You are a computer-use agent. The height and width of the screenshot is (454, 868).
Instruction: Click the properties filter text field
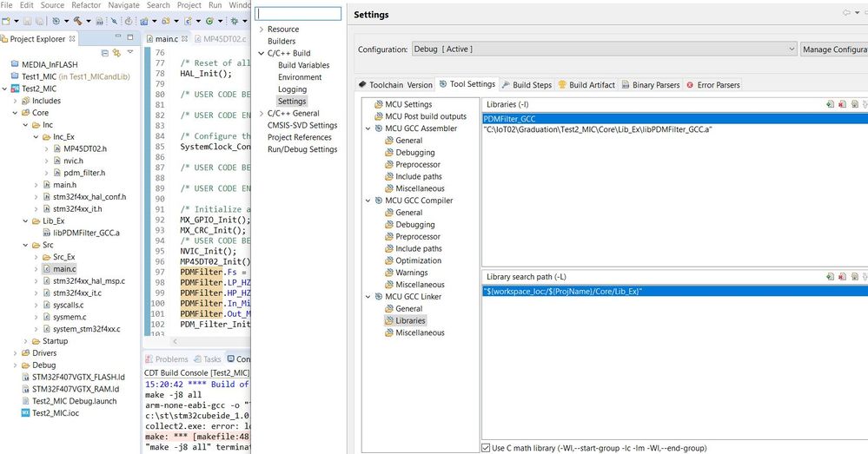(x=299, y=14)
